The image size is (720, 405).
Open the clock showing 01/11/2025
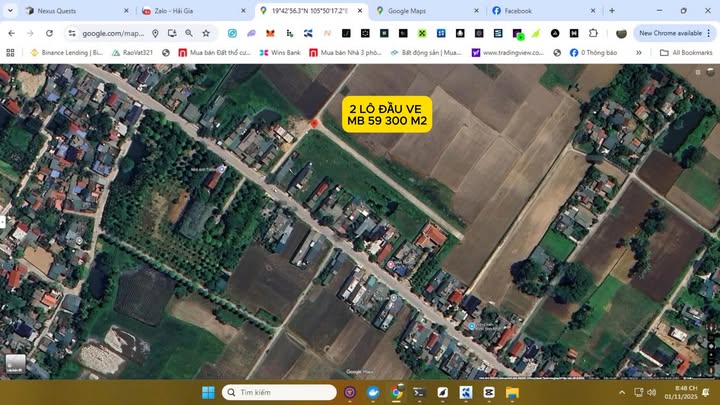[x=681, y=392]
